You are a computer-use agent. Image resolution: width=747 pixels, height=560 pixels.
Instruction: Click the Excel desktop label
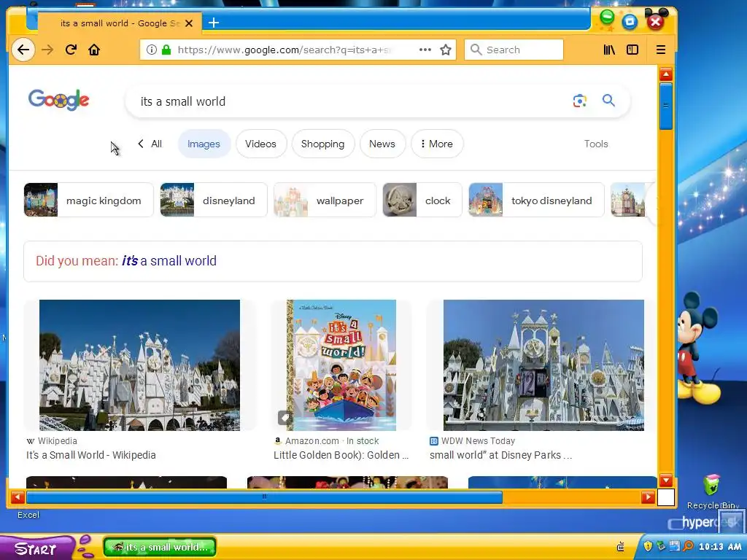[28, 515]
